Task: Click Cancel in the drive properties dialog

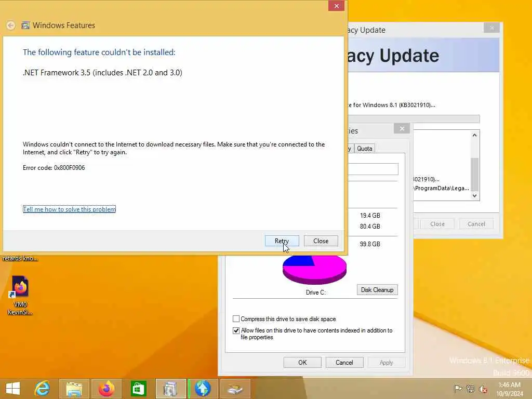Action: 344,362
